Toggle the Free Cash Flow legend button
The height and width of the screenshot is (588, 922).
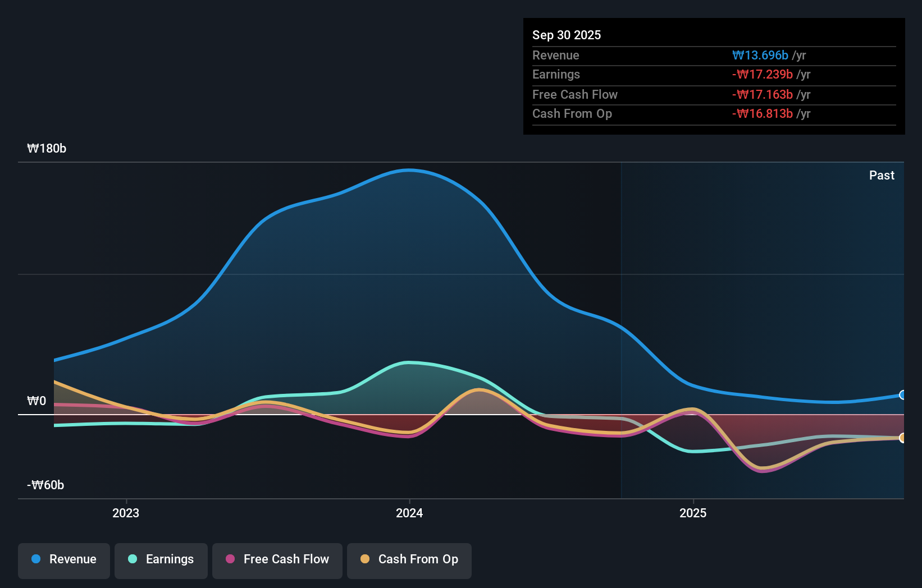tap(277, 561)
